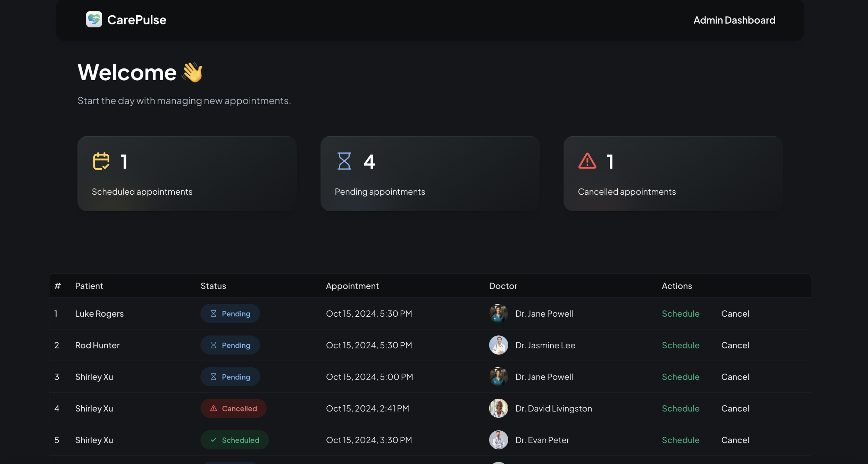
Task: Schedule the cancelled Shirley Xu appointment
Action: [x=680, y=408]
